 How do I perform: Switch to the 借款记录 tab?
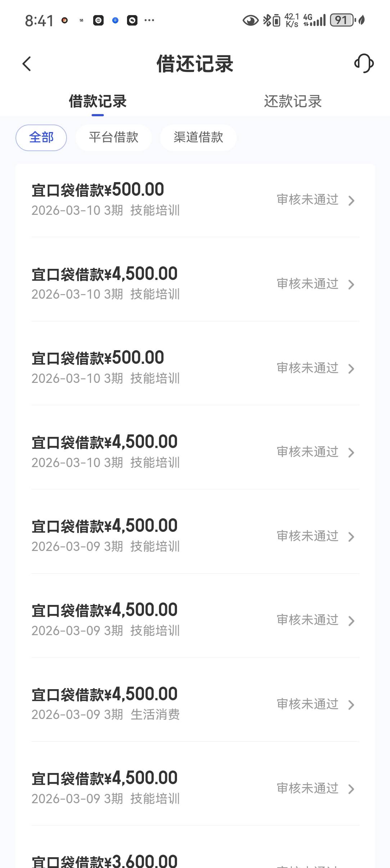(x=97, y=101)
